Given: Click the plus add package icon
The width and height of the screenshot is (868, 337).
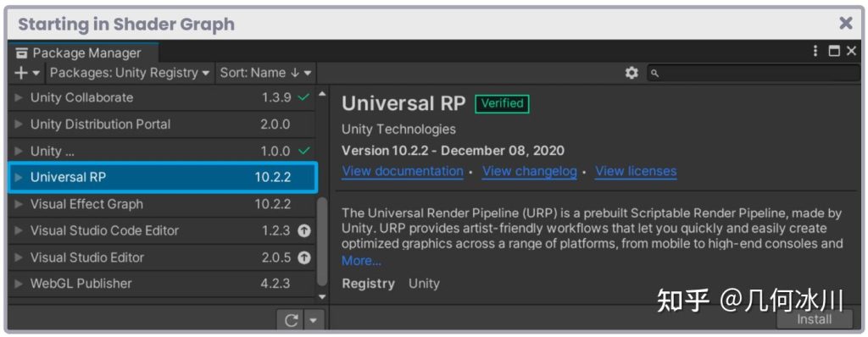Looking at the screenshot, I should coord(21,73).
